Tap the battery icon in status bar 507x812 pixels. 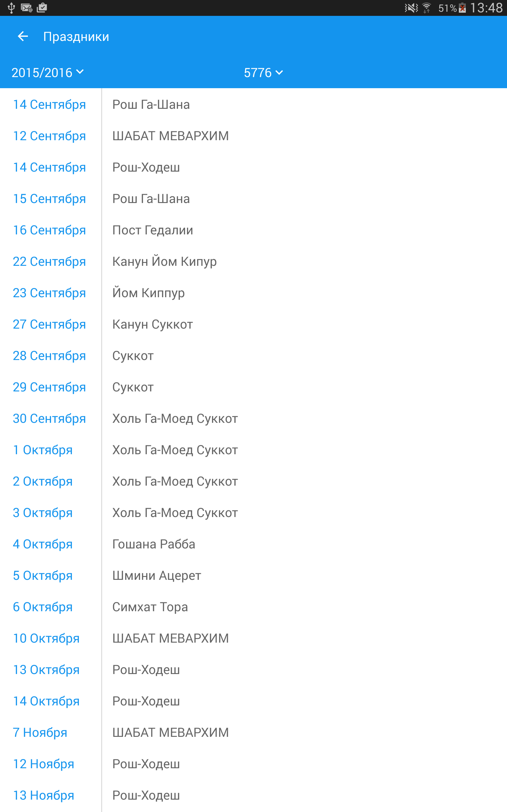pyautogui.click(x=462, y=8)
